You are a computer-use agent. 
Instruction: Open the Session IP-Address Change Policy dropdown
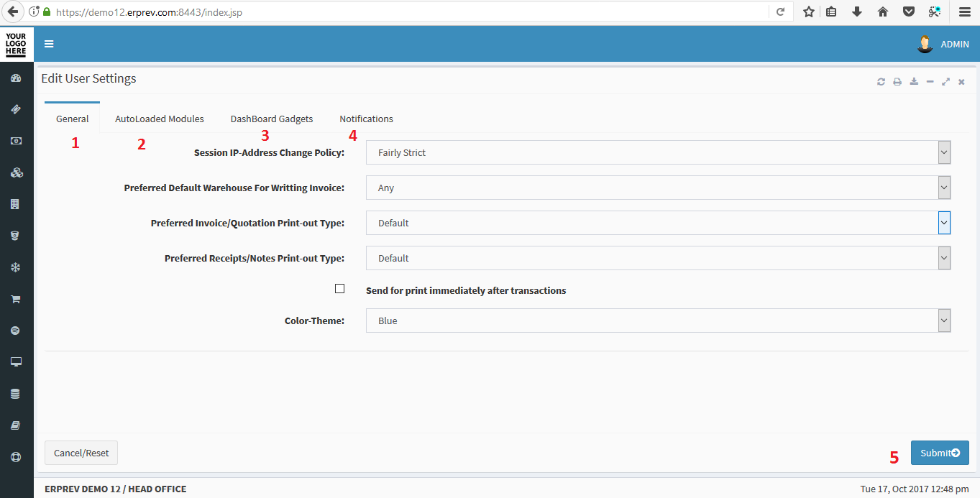coord(658,152)
